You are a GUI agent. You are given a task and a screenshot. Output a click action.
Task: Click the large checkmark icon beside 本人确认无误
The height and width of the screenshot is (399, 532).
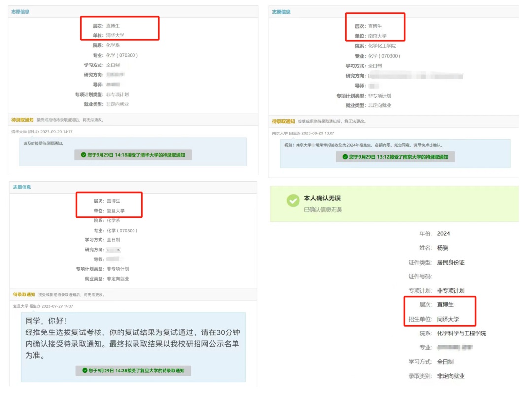(x=293, y=200)
